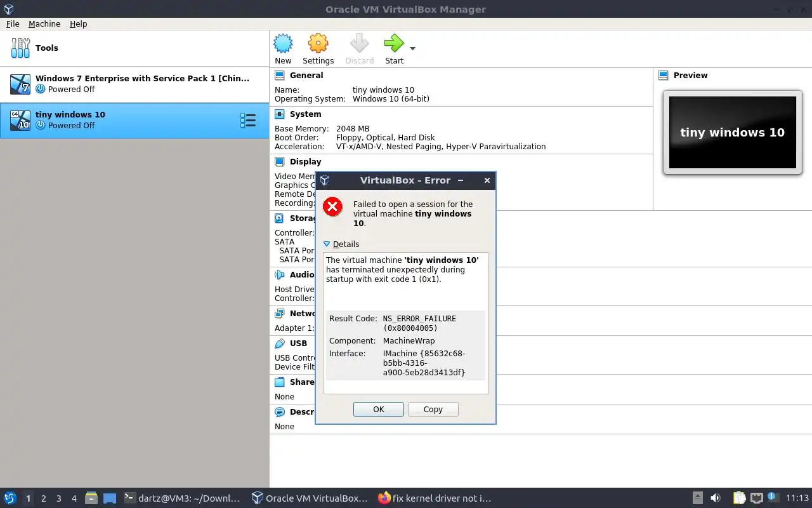Viewport: 812px width, 508px height.
Task: Open tiny windows 10 machine tools menu icon
Action: click(248, 120)
